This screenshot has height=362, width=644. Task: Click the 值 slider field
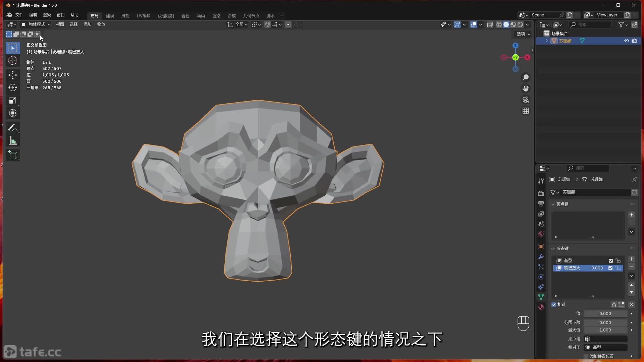pyautogui.click(x=605, y=314)
